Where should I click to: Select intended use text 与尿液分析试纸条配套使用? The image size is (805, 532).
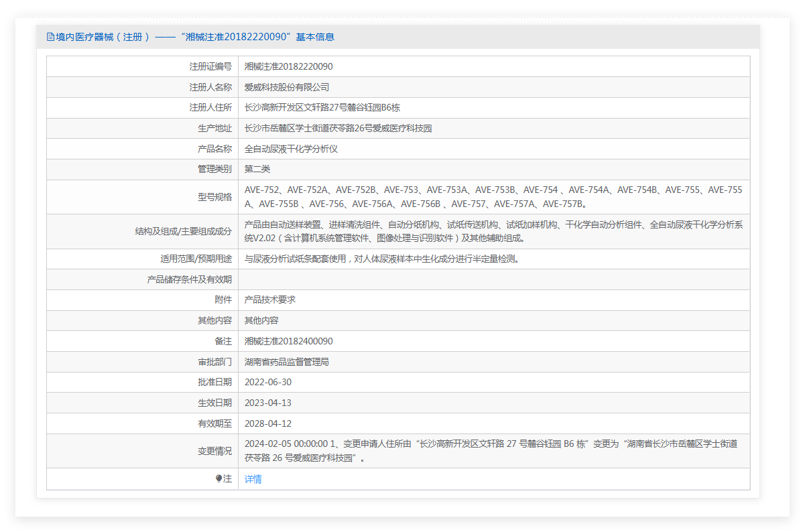click(x=382, y=259)
